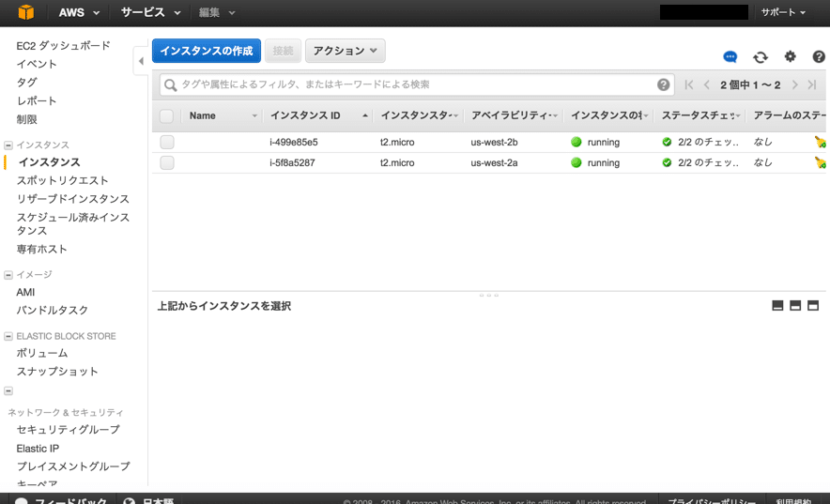
Task: Open レポート in sidebar
Action: (37, 101)
